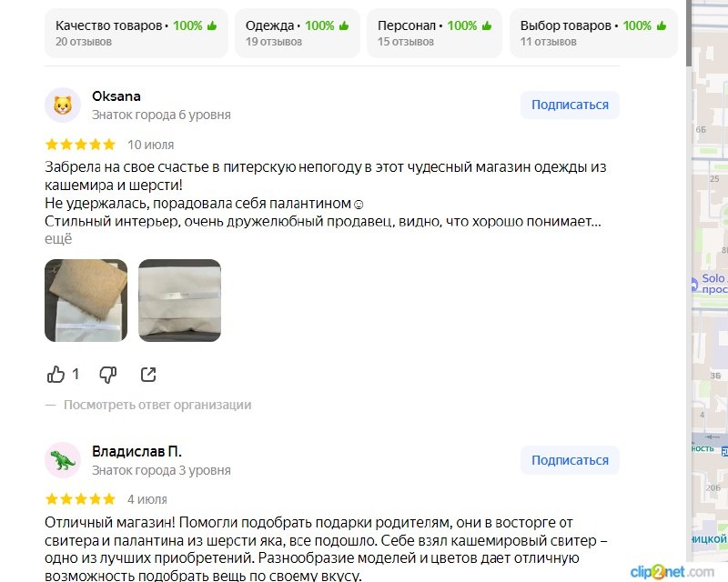
Task: Subscribe to Владислав П. with Подписаться
Action: pos(570,460)
